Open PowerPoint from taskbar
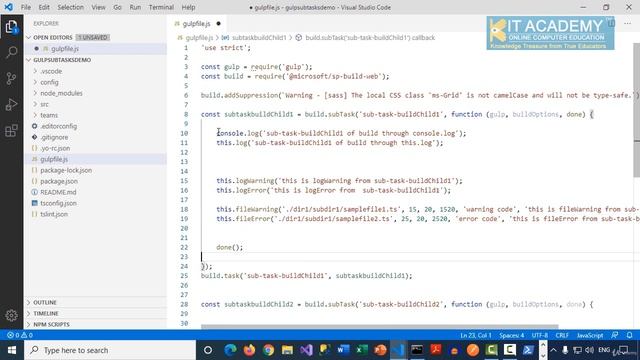 click(x=380, y=350)
